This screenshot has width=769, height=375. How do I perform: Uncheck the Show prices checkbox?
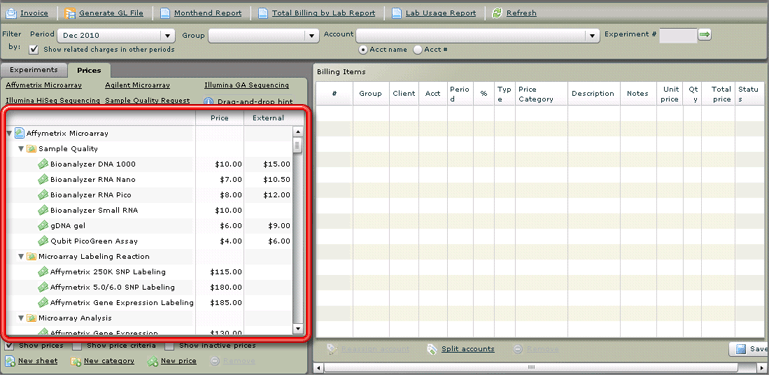pos(9,346)
